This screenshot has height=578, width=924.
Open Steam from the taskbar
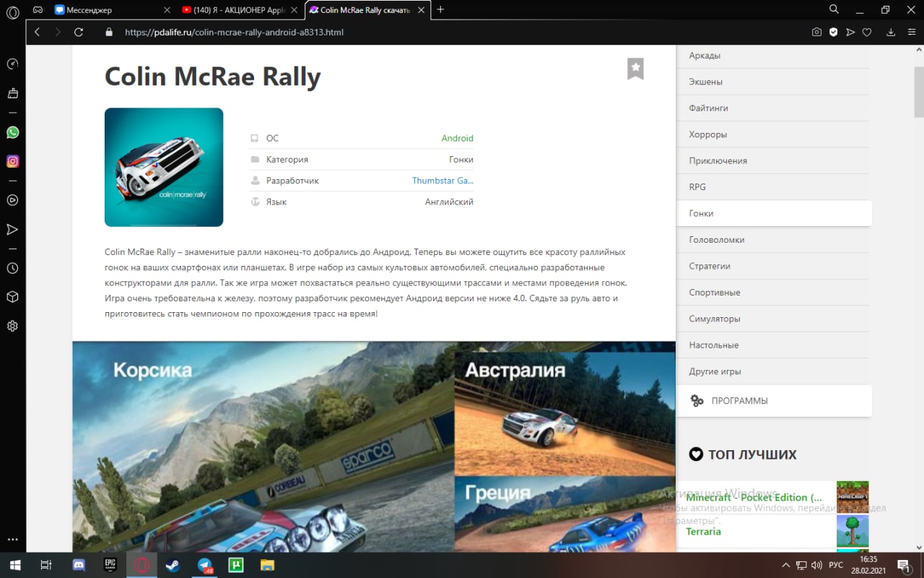click(173, 565)
